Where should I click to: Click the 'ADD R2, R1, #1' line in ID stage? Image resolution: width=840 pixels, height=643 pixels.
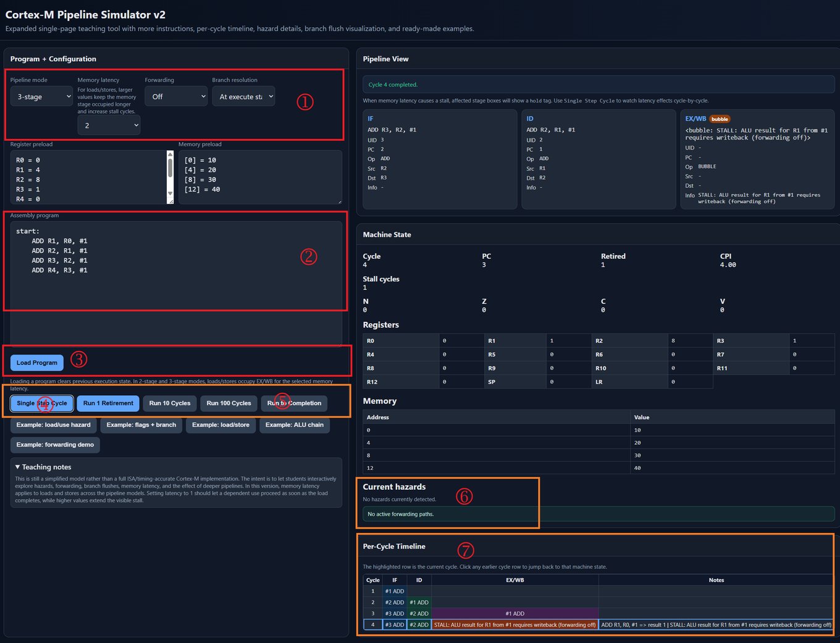point(551,130)
